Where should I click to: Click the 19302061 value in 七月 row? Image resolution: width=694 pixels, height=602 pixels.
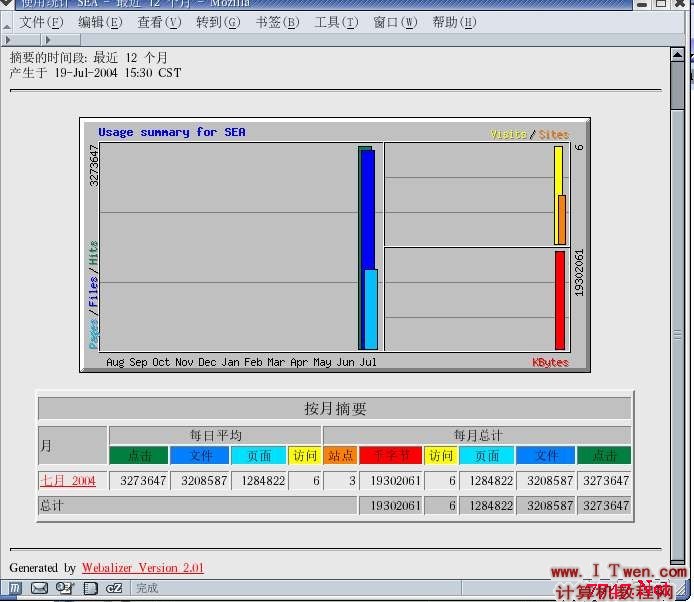click(x=390, y=481)
